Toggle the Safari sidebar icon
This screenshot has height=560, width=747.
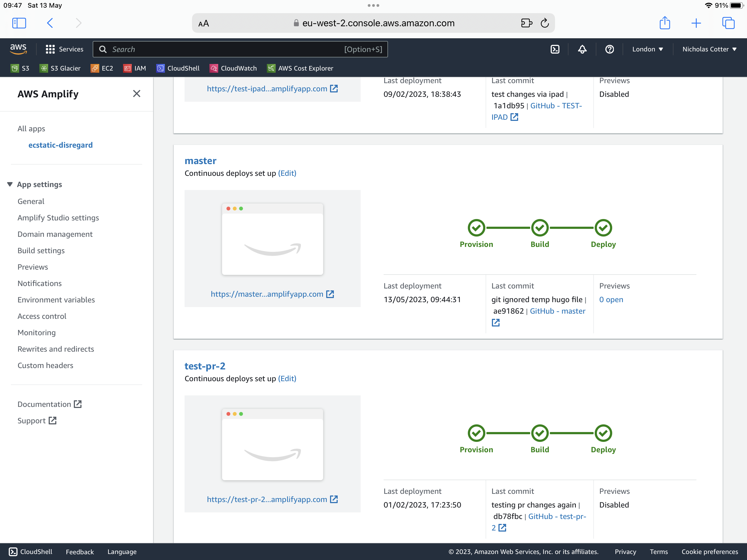(19, 23)
